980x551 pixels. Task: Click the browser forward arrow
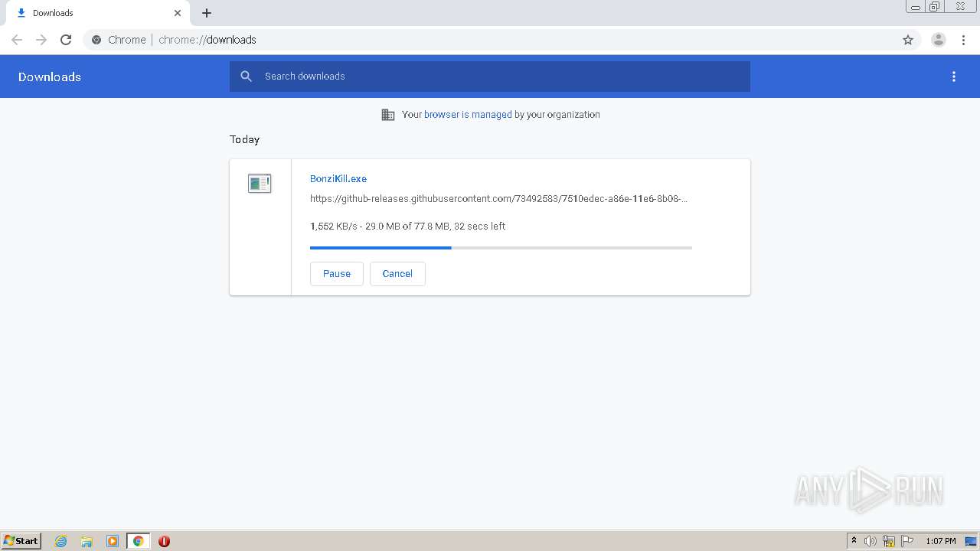click(41, 40)
